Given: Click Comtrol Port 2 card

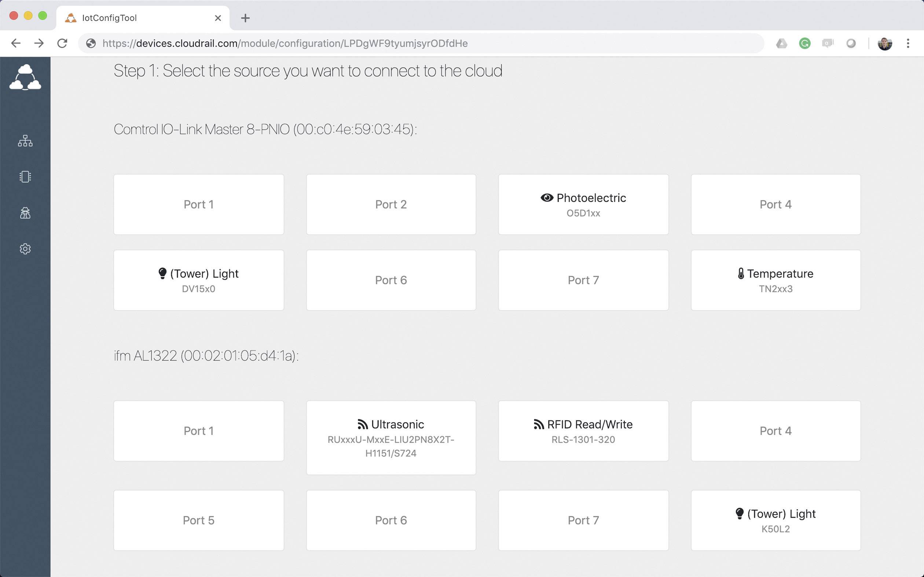Looking at the screenshot, I should tap(390, 204).
